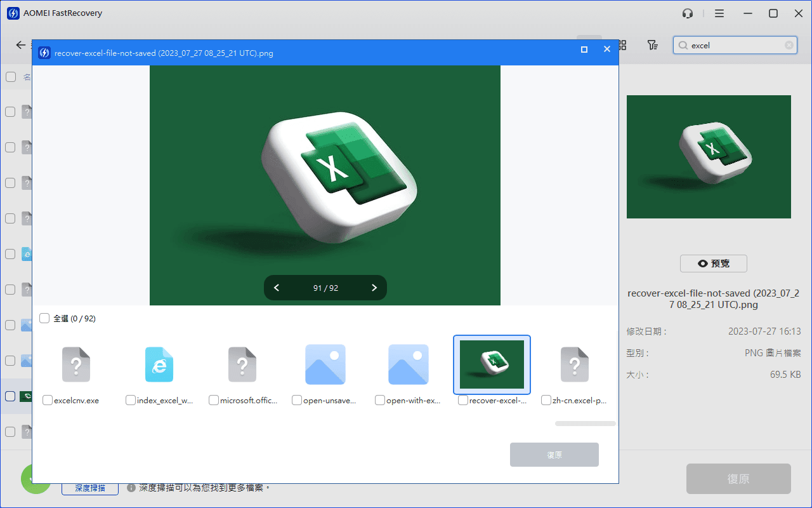The image size is (812, 508).
Task: Open the hamburger menu in the title bar
Action: 719,13
